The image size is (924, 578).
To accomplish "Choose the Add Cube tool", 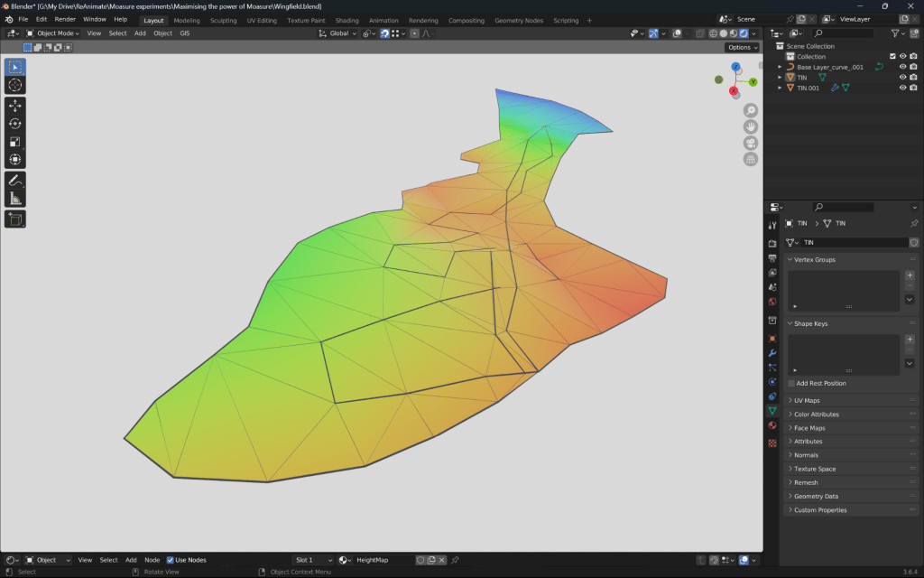I will [15, 219].
